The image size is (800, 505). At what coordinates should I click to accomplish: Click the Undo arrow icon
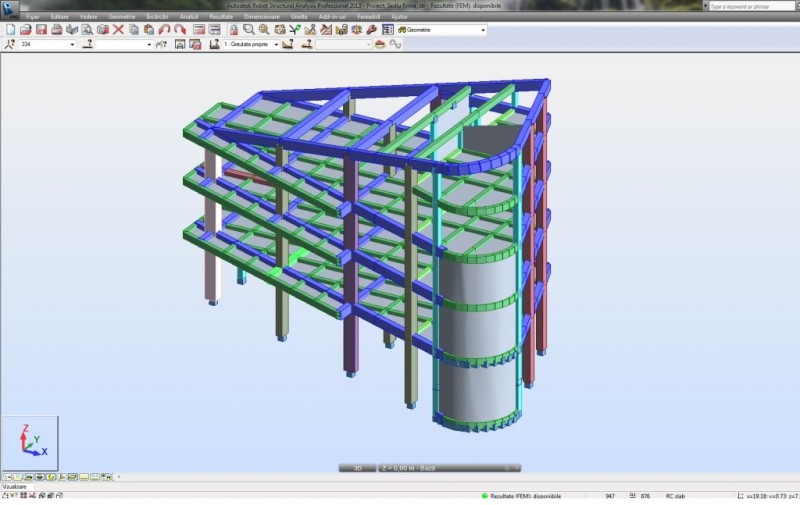(165, 30)
